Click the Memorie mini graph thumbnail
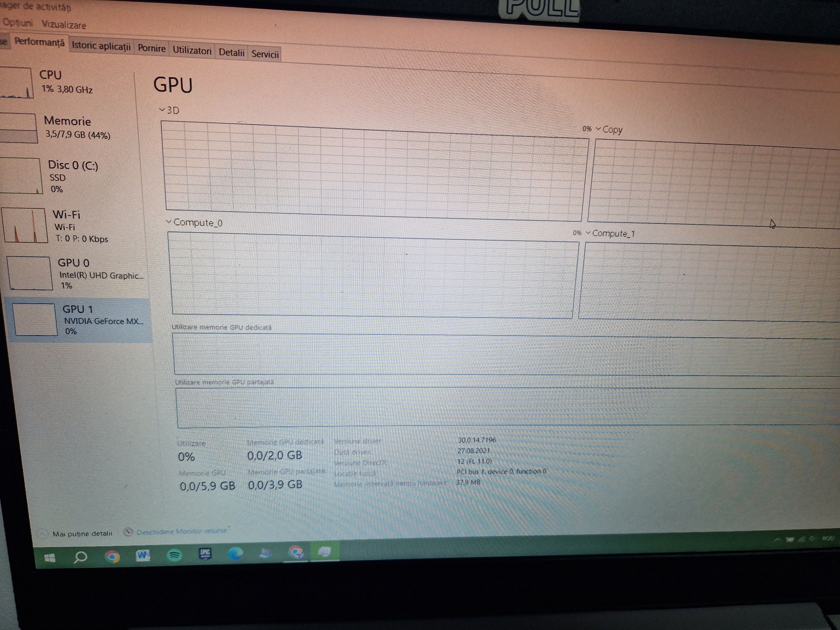Viewport: 840px width, 630px height. 18,128
